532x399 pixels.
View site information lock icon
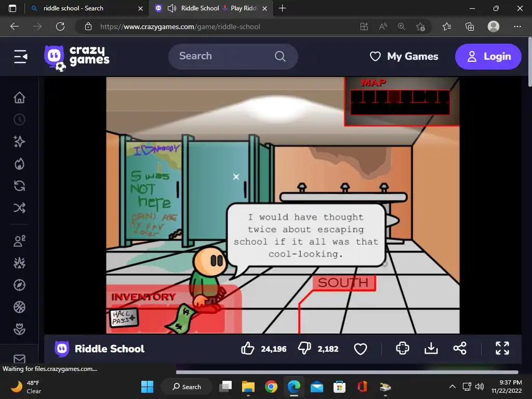[x=88, y=26]
